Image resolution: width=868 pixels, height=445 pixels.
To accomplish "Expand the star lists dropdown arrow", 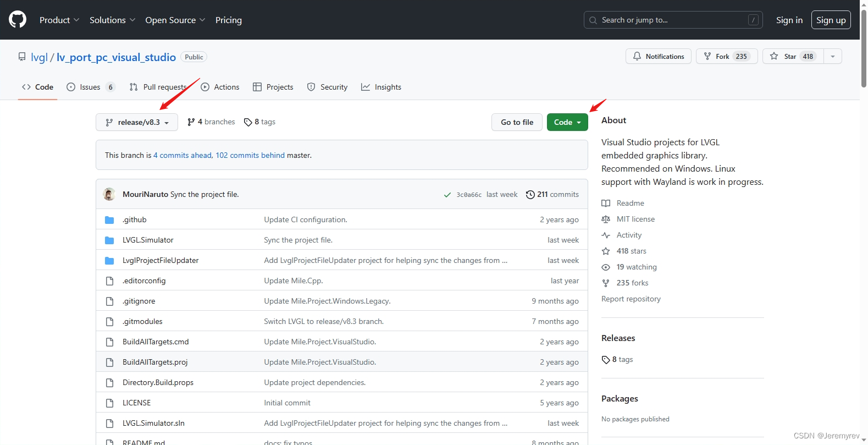I will pyautogui.click(x=833, y=56).
